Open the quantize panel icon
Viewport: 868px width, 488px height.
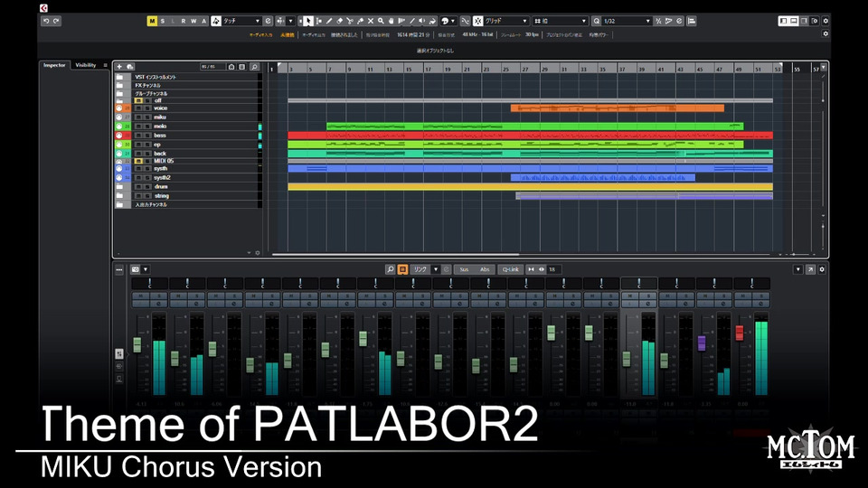[679, 21]
